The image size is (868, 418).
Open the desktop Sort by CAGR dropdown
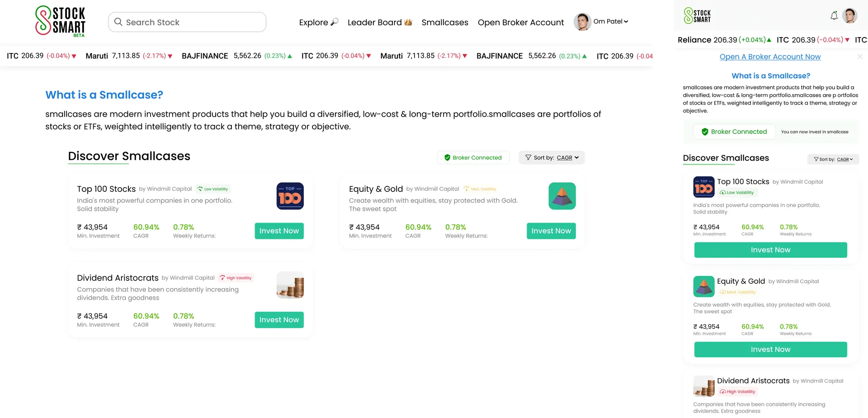pyautogui.click(x=552, y=157)
